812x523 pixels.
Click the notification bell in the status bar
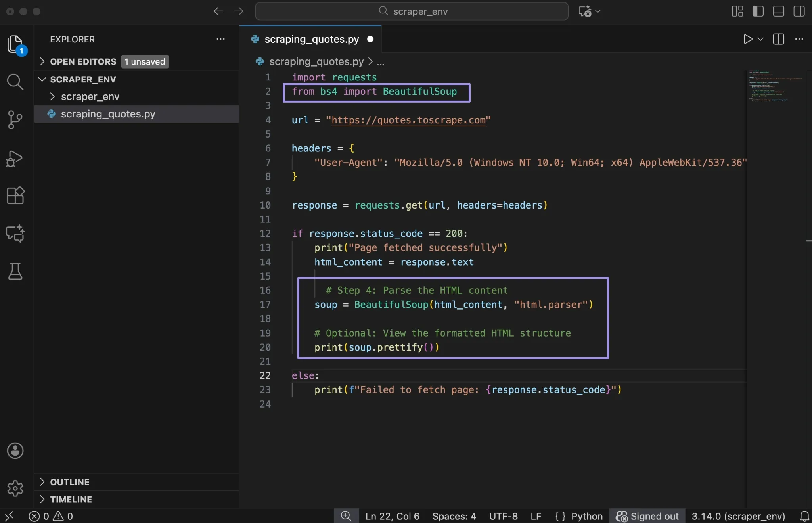(804, 516)
